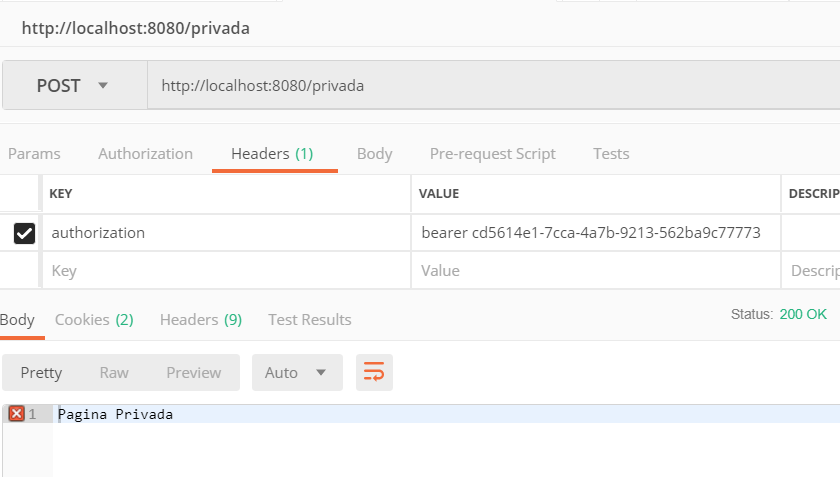Select the request Headers (1) tab
Viewport: 840px width, 477px height.
click(x=272, y=153)
